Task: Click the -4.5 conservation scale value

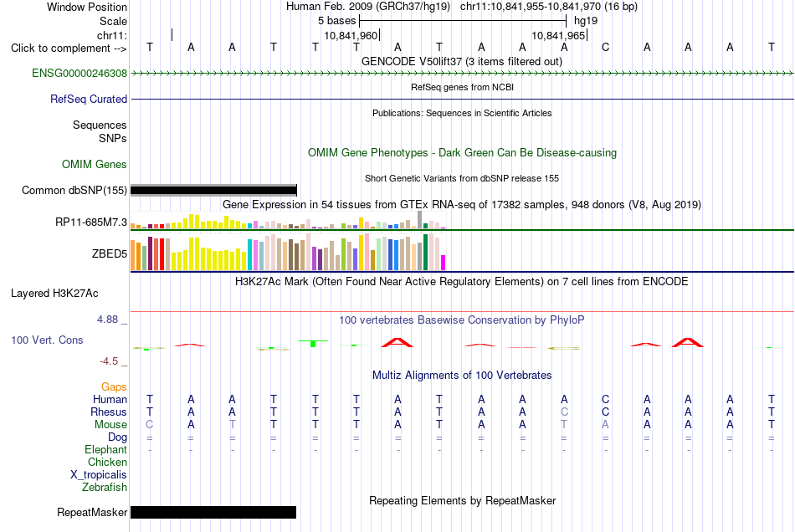Action: (x=109, y=361)
